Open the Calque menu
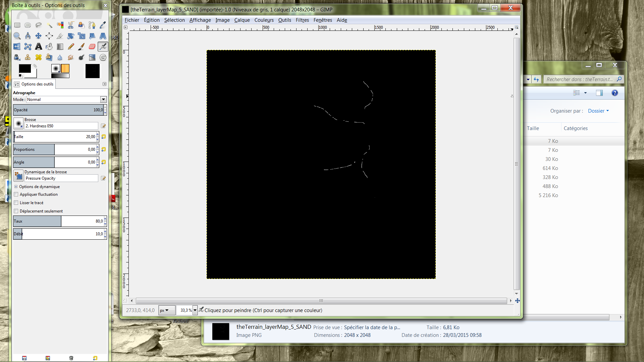 click(x=242, y=20)
